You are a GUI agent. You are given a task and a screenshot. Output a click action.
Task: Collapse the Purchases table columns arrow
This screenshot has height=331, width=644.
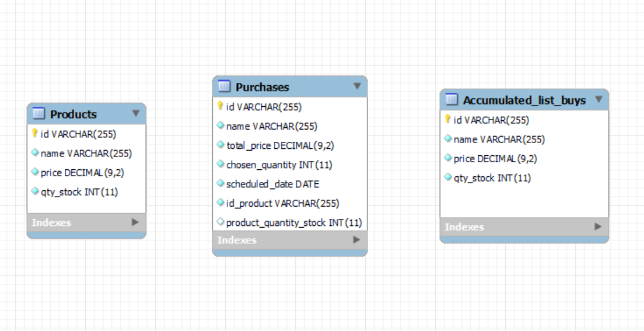click(x=358, y=86)
